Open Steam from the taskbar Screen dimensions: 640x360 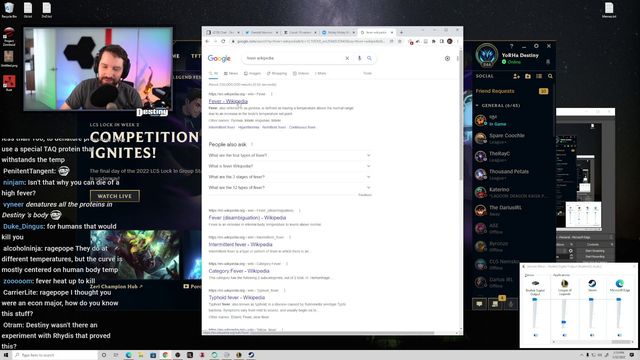(251, 355)
